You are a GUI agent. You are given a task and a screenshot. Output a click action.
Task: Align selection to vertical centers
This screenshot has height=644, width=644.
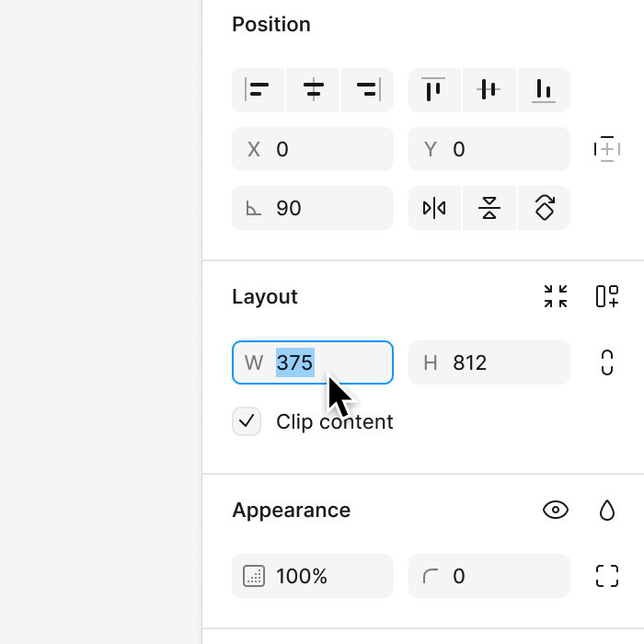[489, 90]
